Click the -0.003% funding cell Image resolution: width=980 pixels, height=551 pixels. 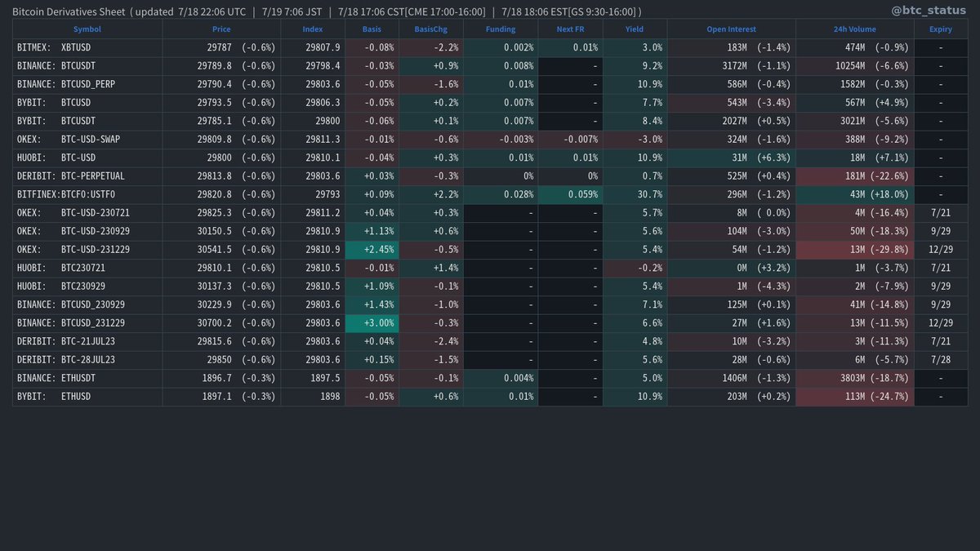click(x=501, y=140)
